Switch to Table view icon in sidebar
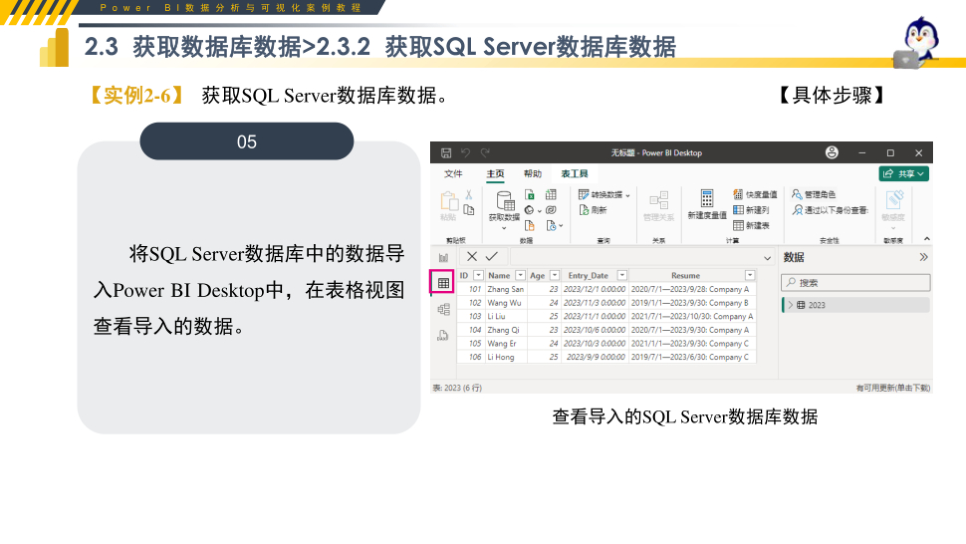The height and width of the screenshot is (544, 966). click(x=443, y=283)
